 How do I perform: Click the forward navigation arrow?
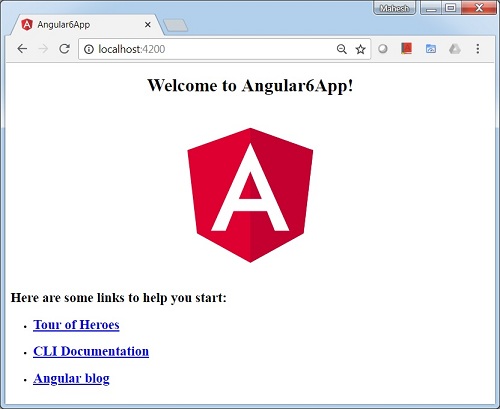click(43, 49)
